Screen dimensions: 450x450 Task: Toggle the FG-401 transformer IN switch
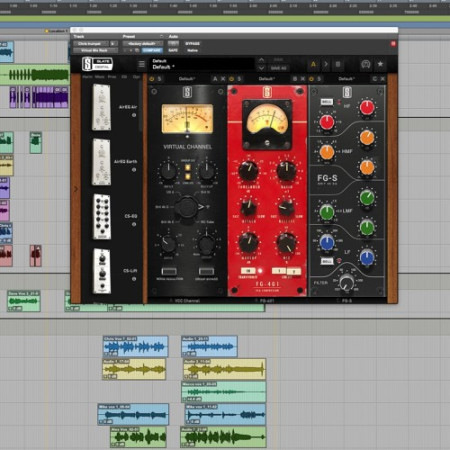coord(248,271)
